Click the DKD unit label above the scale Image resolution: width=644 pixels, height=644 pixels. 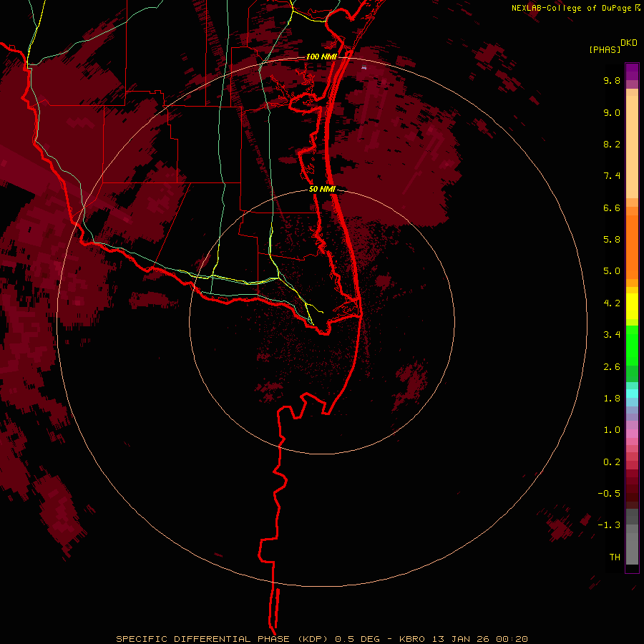pyautogui.click(x=629, y=42)
